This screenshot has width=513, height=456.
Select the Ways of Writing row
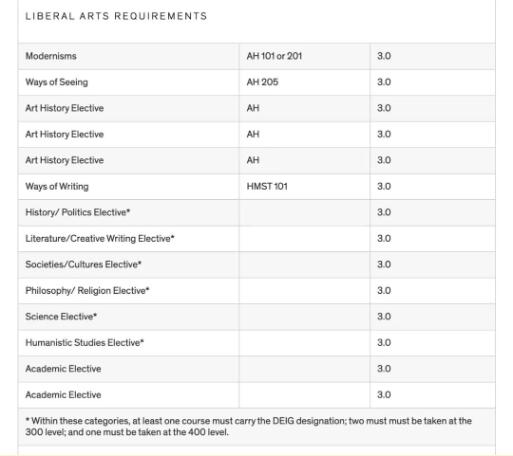click(257, 187)
